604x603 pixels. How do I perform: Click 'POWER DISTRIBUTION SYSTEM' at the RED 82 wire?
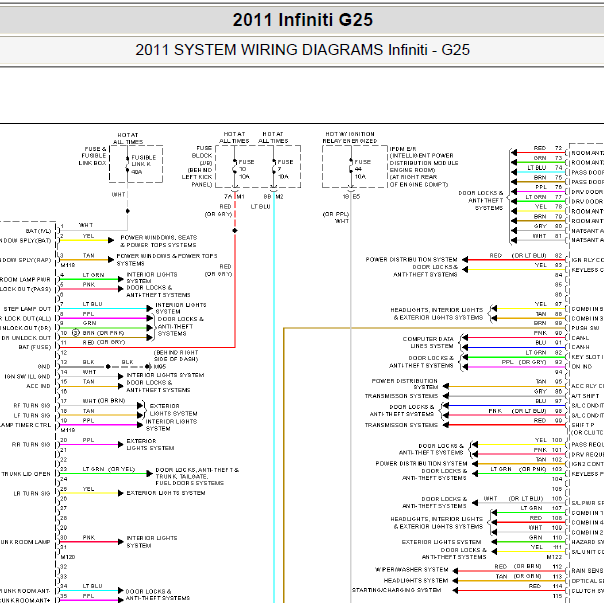(x=411, y=259)
